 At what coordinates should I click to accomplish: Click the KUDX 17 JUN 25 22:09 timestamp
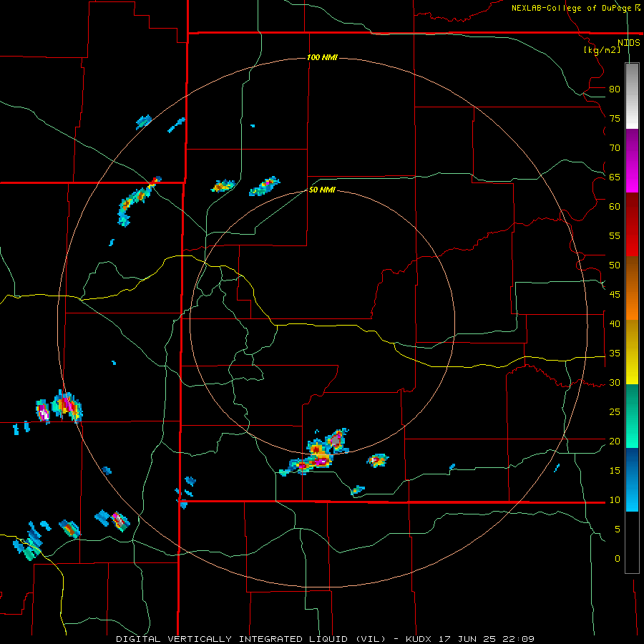click(x=470, y=639)
